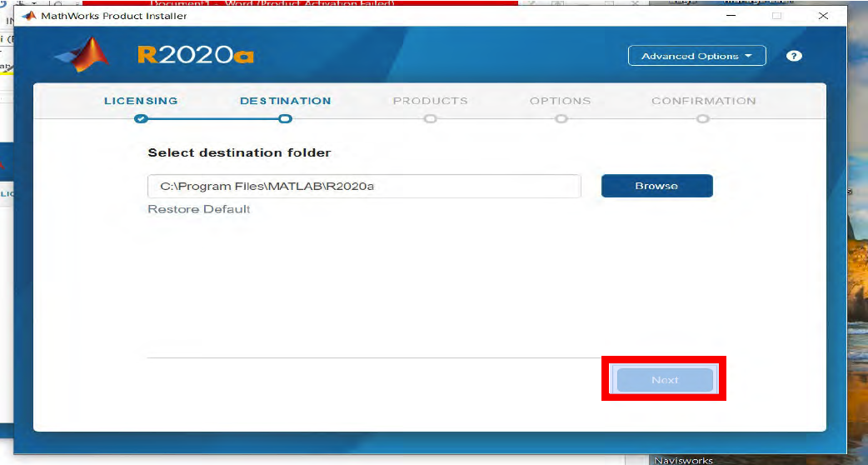Click the MathWorks title bar icon
The height and width of the screenshot is (465, 868).
pos(28,16)
